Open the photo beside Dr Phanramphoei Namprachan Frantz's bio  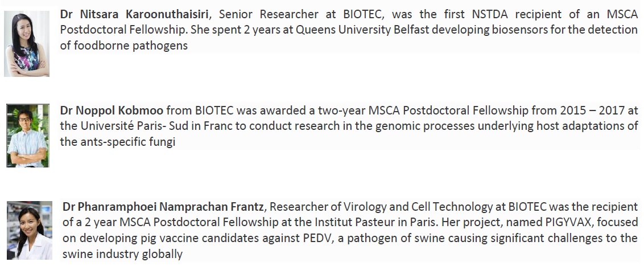click(x=30, y=230)
